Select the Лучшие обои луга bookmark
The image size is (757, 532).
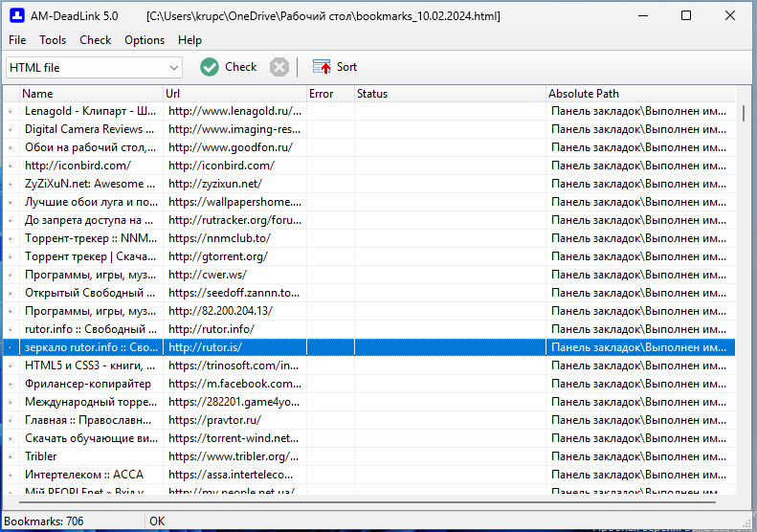coord(368,202)
